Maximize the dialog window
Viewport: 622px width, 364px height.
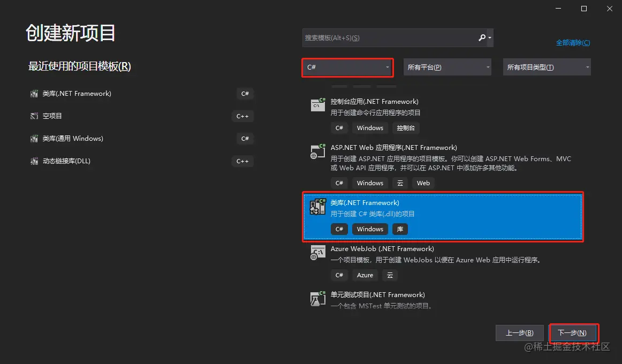[584, 9]
